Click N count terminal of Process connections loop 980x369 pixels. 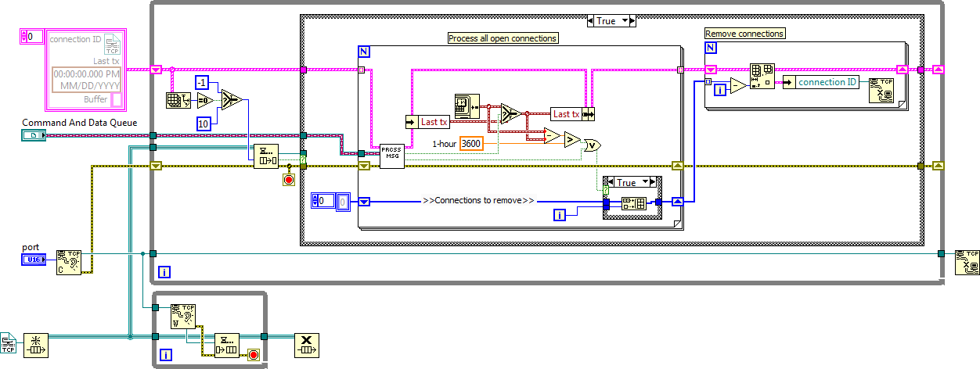(364, 52)
